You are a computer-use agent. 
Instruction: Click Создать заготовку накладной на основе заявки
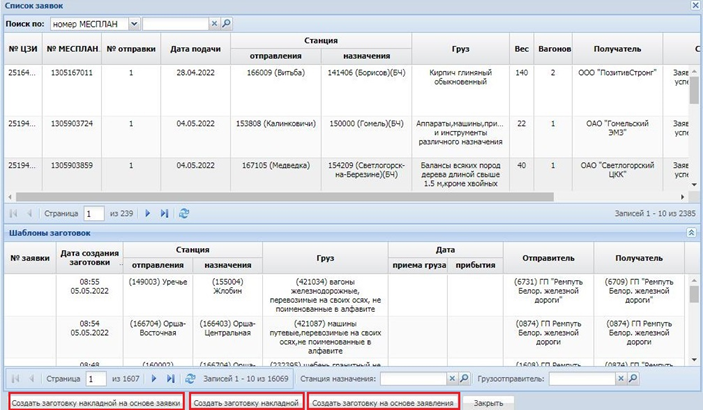[x=96, y=402]
